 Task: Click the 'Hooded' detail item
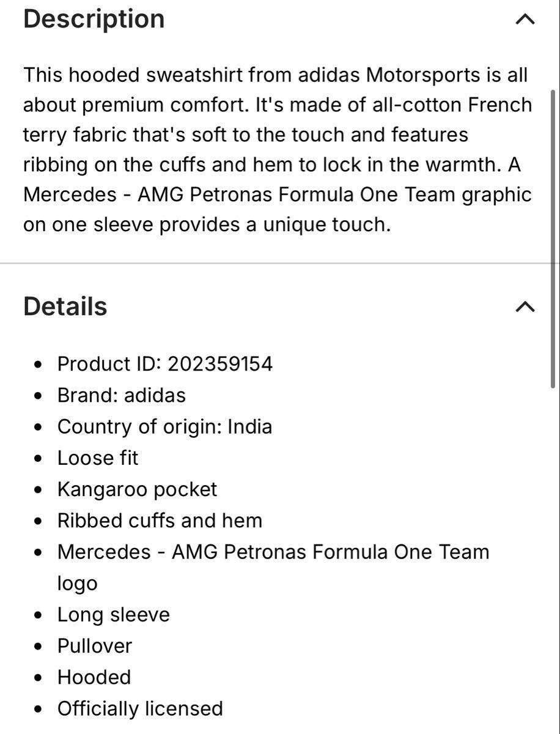[94, 677]
